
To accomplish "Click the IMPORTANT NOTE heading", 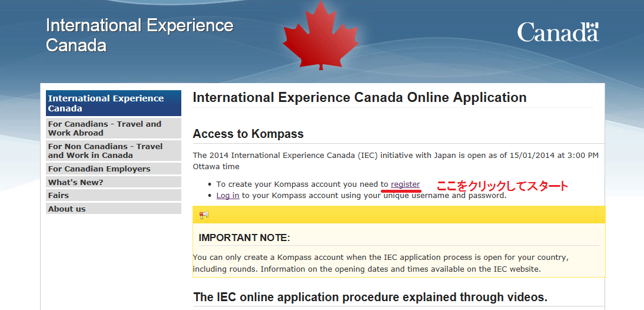I will click(244, 238).
